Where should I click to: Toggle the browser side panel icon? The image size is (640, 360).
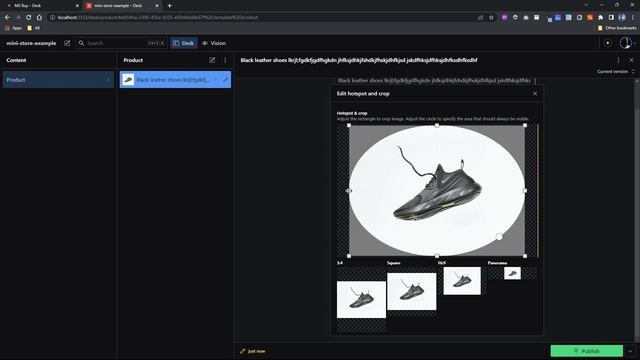click(x=611, y=18)
